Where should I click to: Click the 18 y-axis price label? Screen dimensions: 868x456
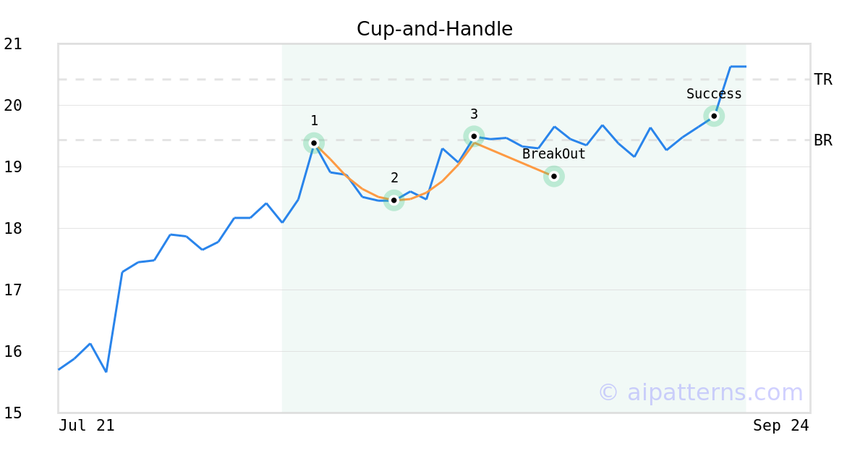click(x=13, y=229)
